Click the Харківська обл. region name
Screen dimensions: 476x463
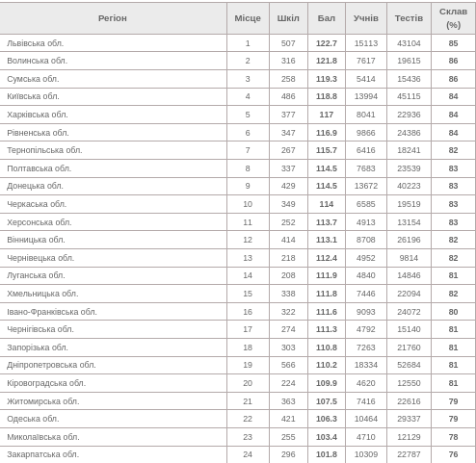[x=38, y=115]
